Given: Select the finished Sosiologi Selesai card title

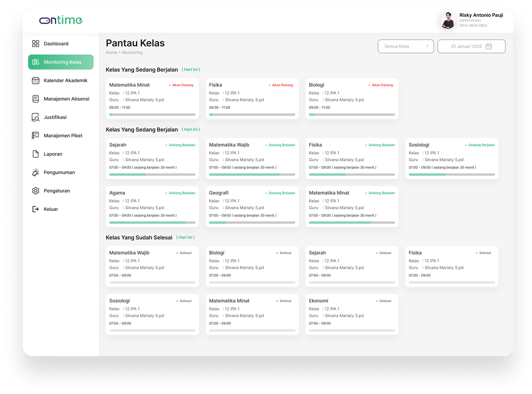Looking at the screenshot, I should point(120,301).
